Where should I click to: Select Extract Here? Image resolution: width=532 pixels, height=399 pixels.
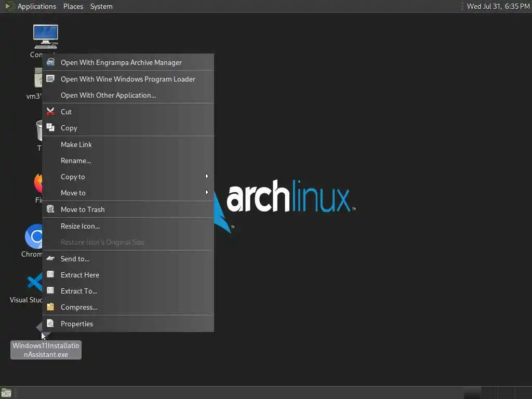pyautogui.click(x=128, y=275)
